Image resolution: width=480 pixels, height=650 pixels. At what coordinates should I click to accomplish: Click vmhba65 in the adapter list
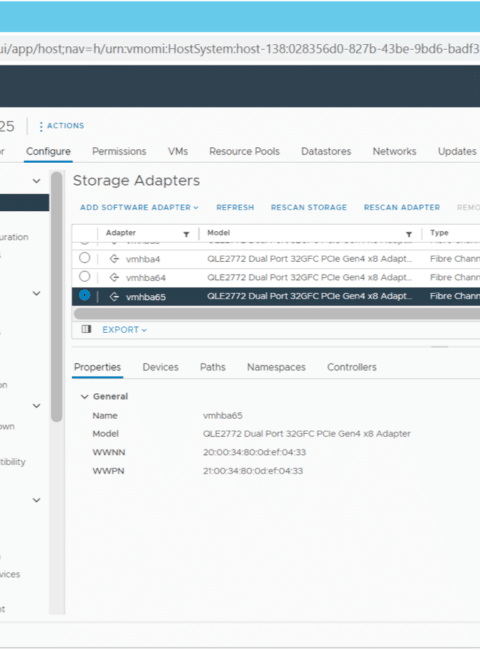146,297
